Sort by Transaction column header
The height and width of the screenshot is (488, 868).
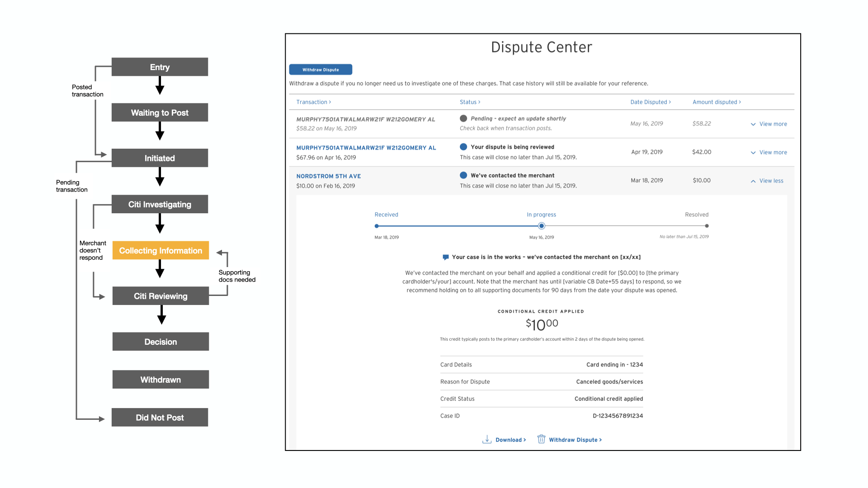(313, 102)
